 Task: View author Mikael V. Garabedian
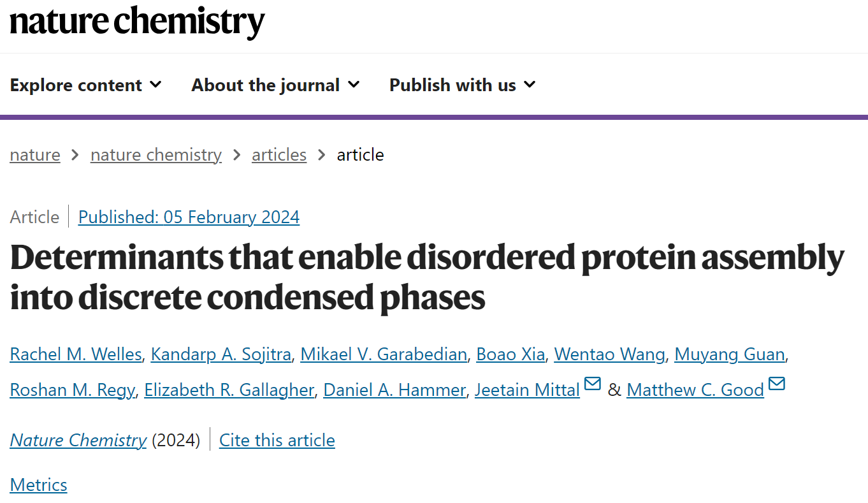pyautogui.click(x=384, y=354)
